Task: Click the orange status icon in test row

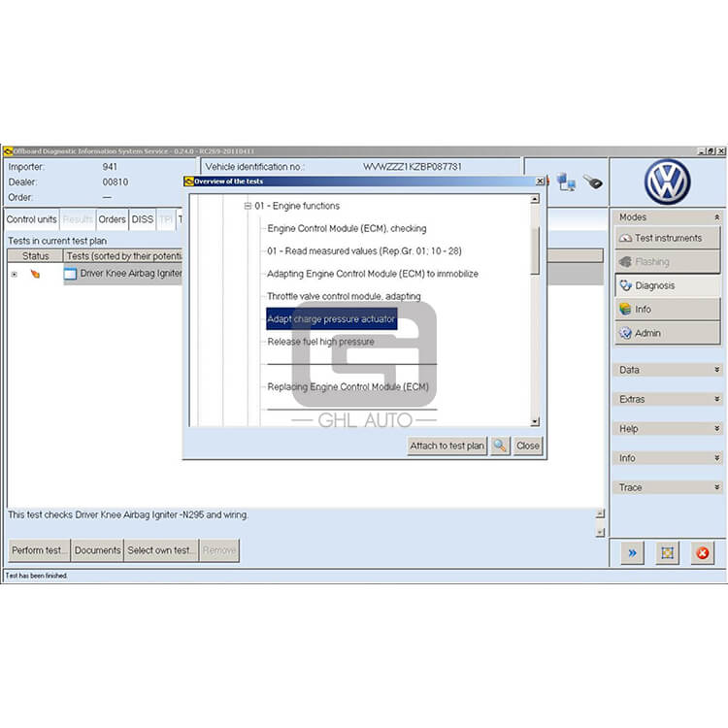Action: (x=35, y=274)
